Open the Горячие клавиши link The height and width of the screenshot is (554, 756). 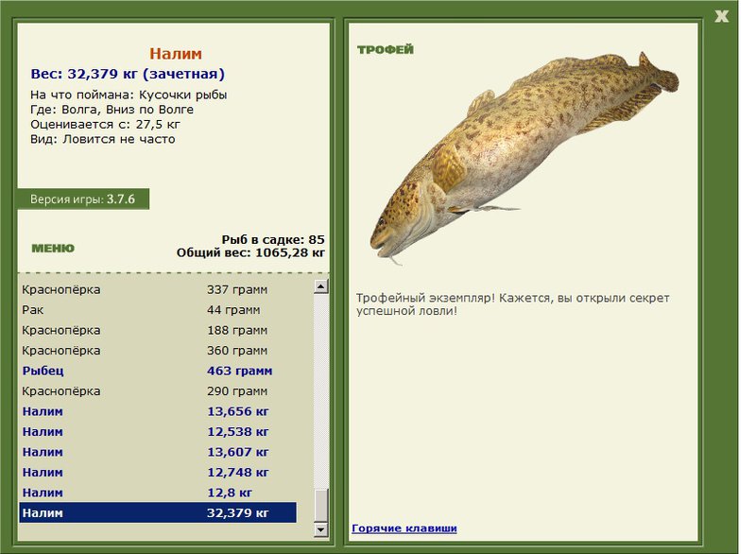[404, 528]
